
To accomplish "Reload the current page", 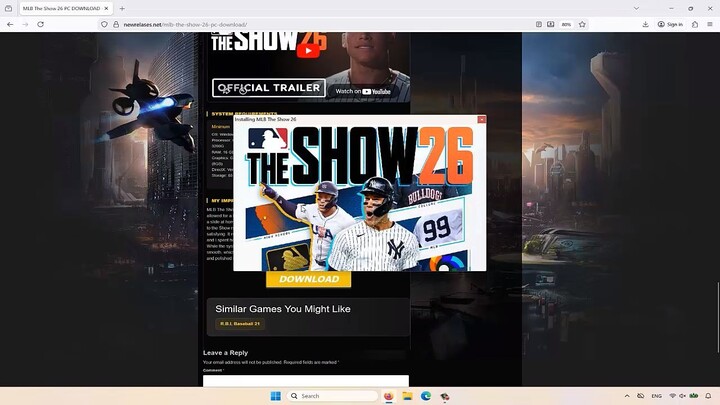I will [x=40, y=24].
